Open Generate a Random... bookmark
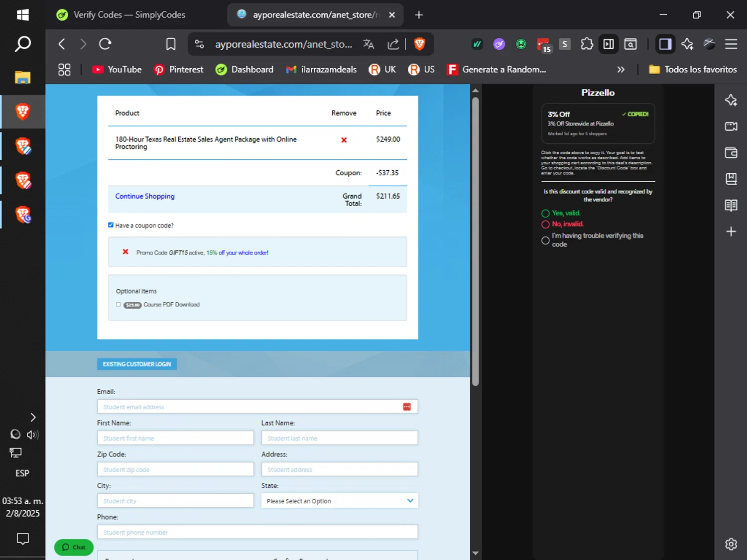Viewport: 747px width, 560px height. pos(497,70)
